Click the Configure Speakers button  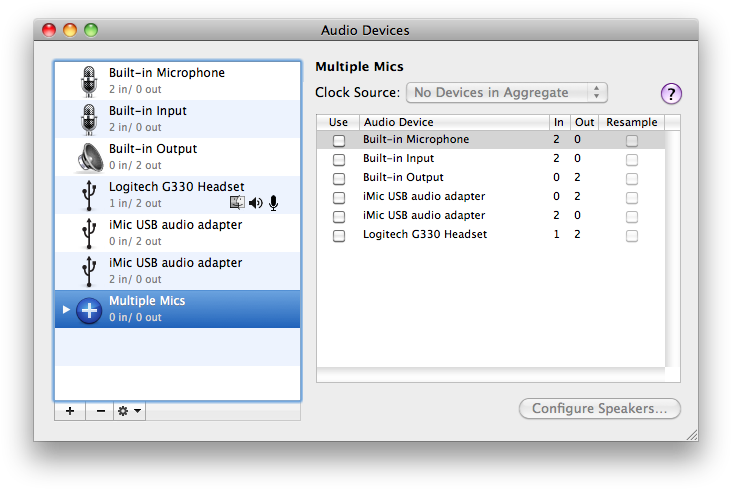[x=599, y=408]
